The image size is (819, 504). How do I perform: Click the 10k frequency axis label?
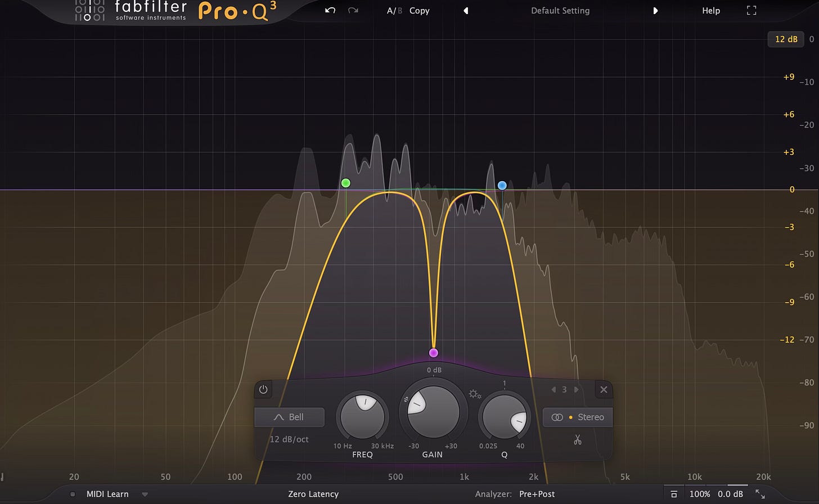(694, 477)
